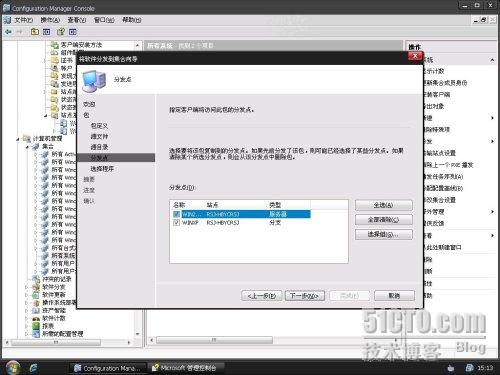Click the Forward arrow toolbar icon
This screenshot has height=375, width=500.
(20, 32)
